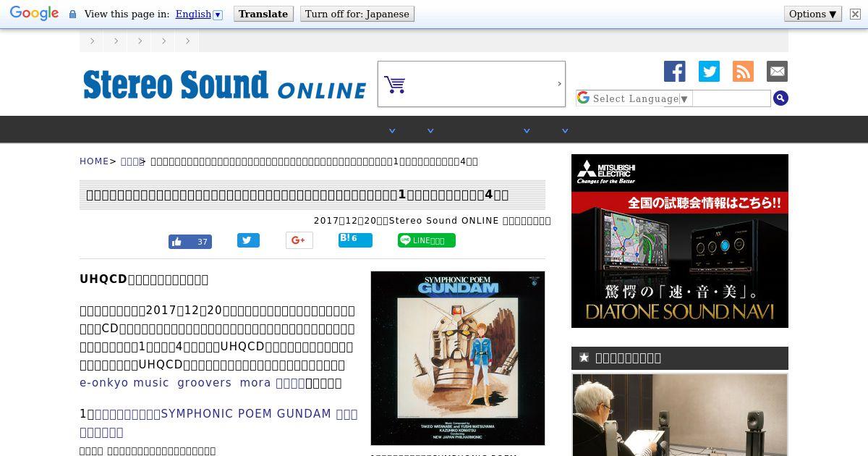Open the Facebook page icon
The width and height of the screenshot is (868, 456).
pos(675,71)
